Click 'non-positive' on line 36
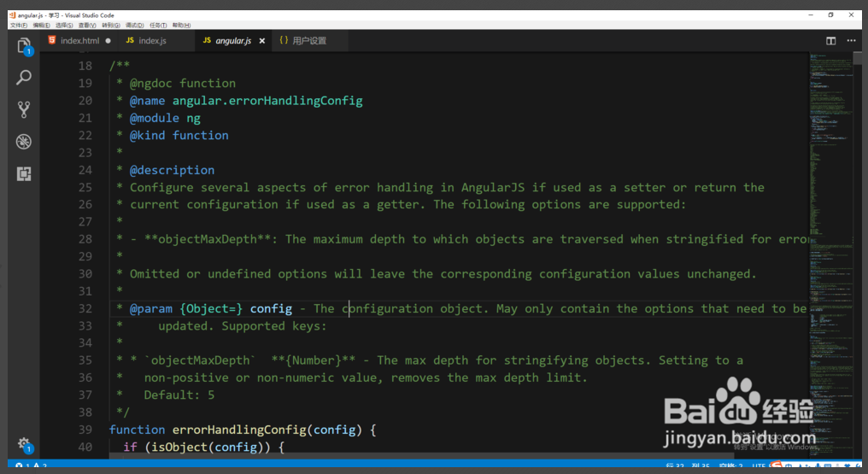Image resolution: width=868 pixels, height=474 pixels. [186, 377]
